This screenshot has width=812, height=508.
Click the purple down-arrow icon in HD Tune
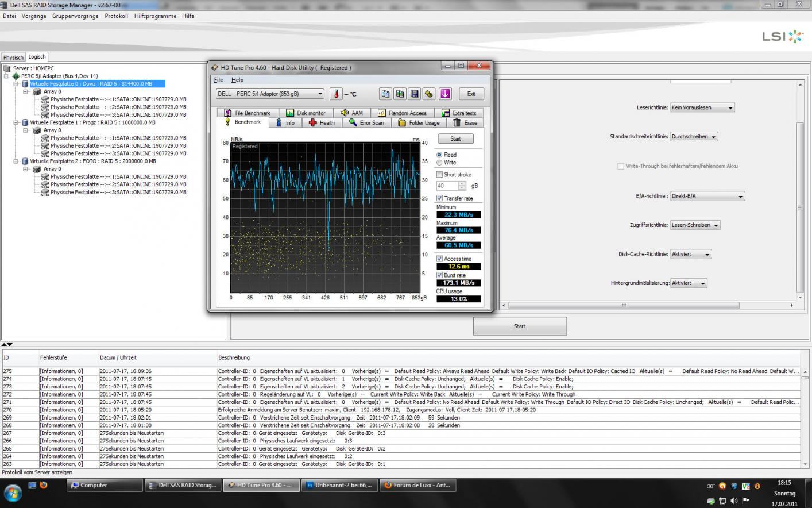click(445, 94)
